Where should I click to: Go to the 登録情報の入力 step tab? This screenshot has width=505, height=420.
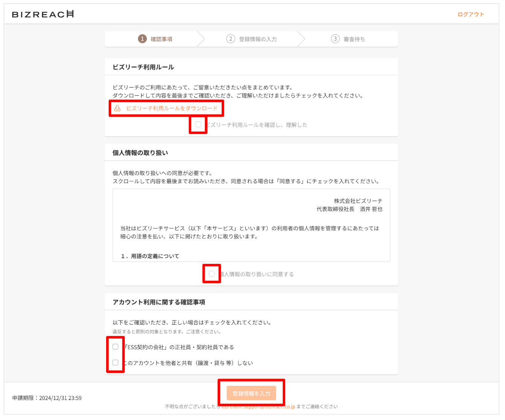click(258, 39)
